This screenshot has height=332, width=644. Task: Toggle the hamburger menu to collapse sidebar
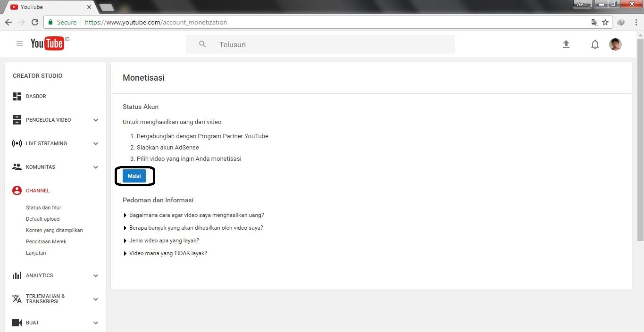(19, 43)
